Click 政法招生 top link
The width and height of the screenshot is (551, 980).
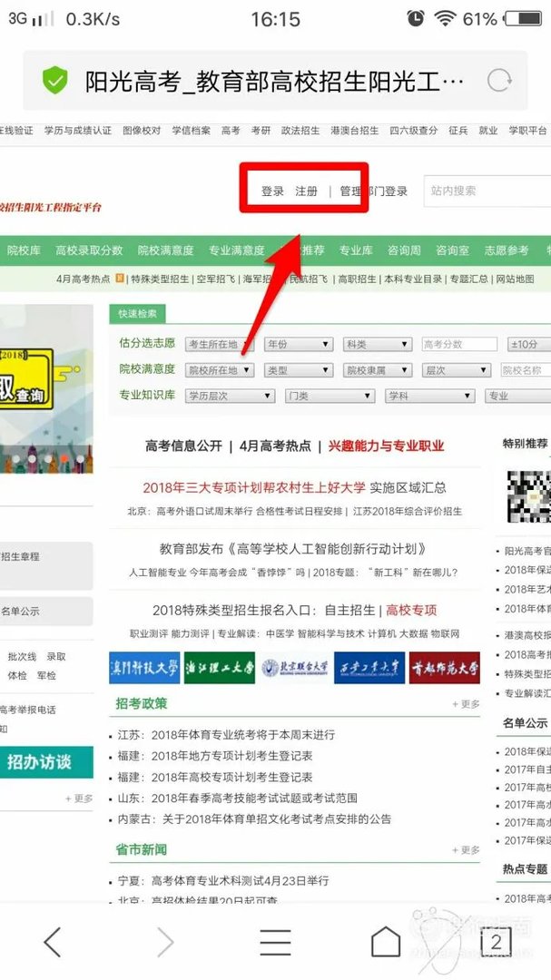coord(300,131)
